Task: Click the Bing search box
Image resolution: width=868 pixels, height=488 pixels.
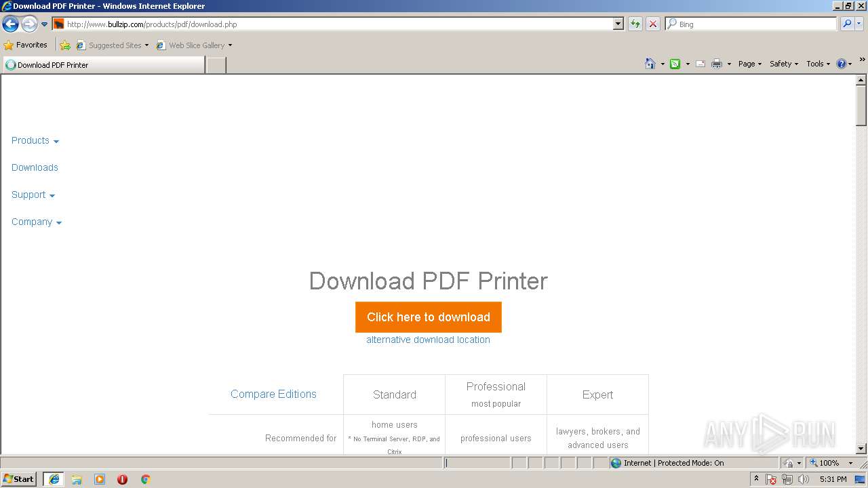Action: click(x=751, y=24)
